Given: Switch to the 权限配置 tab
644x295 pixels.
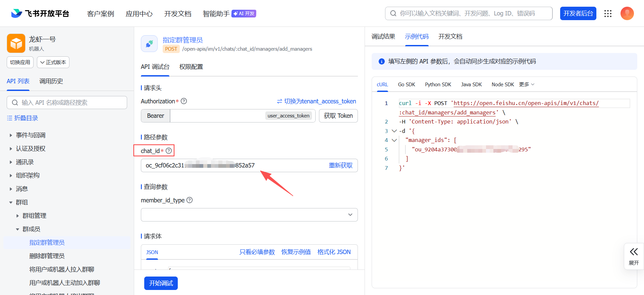Looking at the screenshot, I should [x=191, y=67].
